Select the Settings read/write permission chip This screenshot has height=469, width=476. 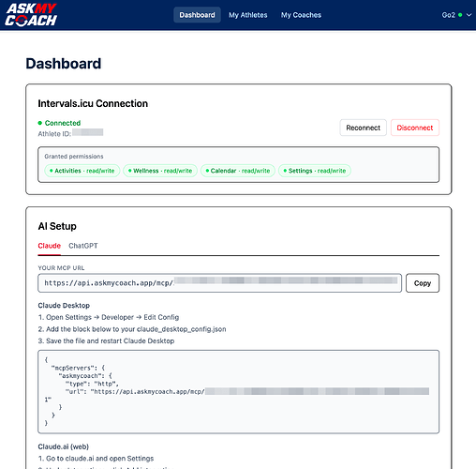click(x=315, y=171)
